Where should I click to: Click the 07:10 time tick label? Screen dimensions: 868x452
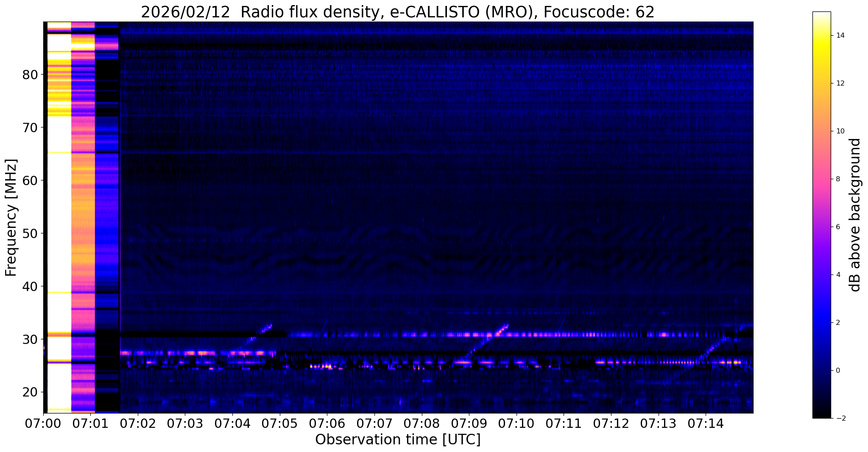516,423
